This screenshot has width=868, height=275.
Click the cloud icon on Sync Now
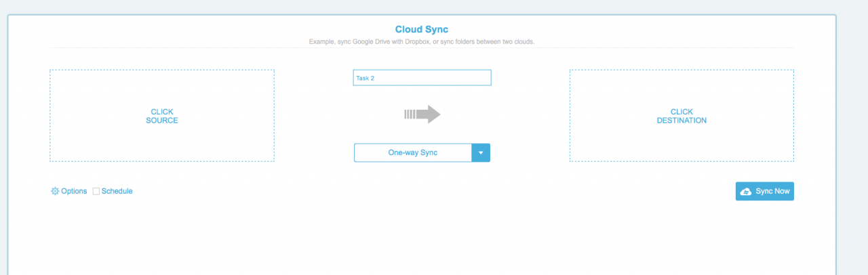746,192
